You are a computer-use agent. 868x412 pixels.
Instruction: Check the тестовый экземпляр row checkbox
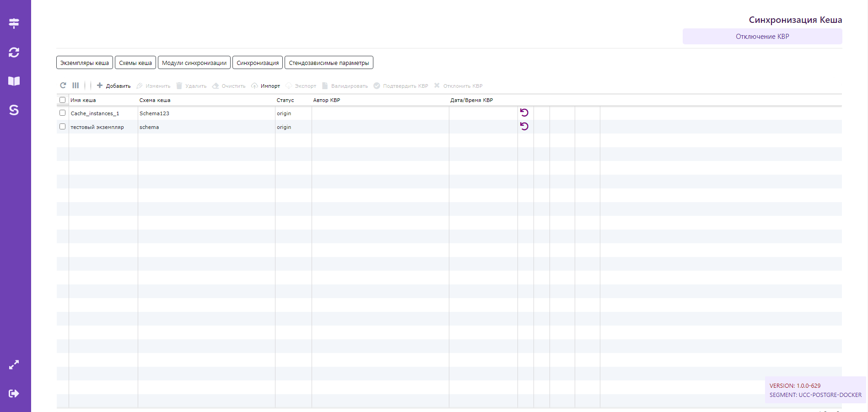[63, 127]
